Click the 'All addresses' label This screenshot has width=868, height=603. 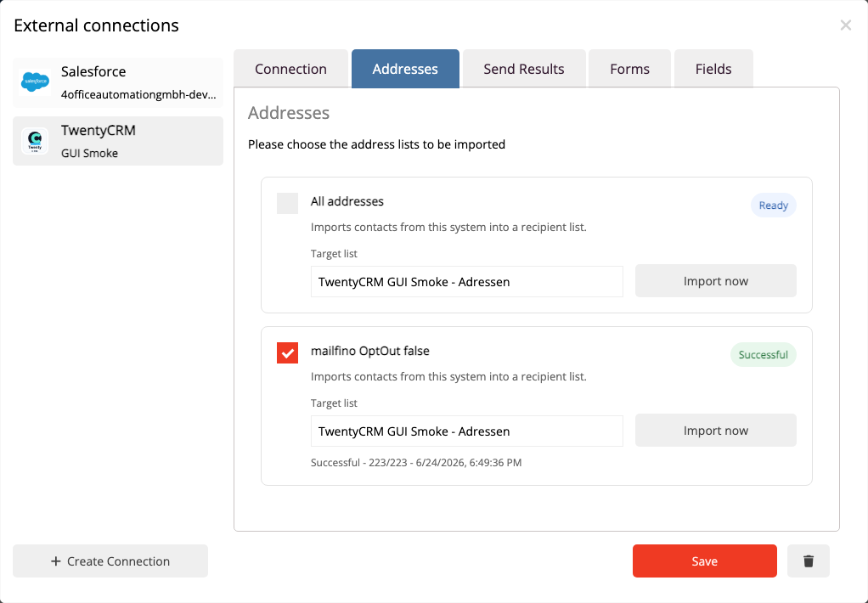tap(347, 201)
